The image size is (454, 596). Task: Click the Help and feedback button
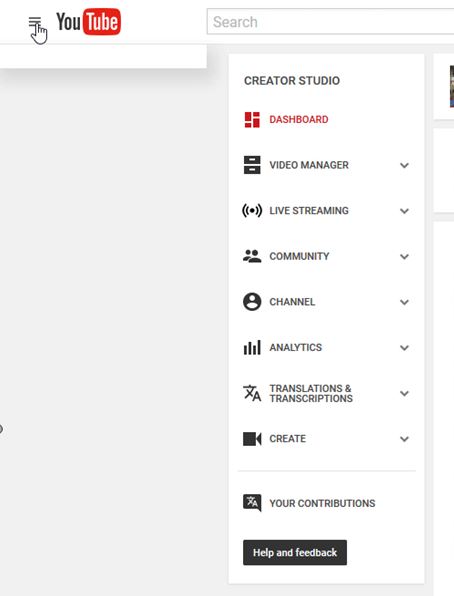pyautogui.click(x=295, y=552)
